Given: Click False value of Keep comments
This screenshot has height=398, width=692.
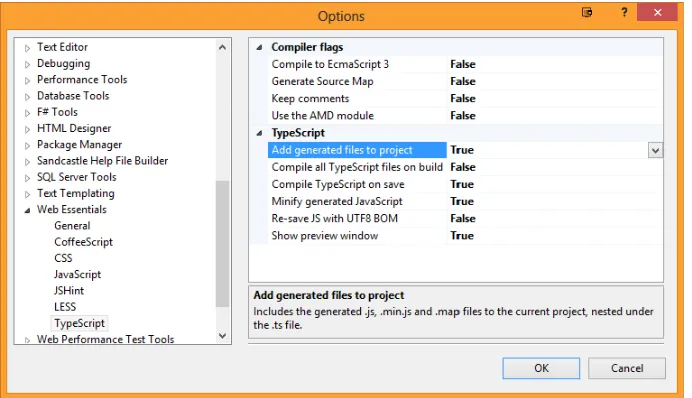Looking at the screenshot, I should (x=463, y=98).
